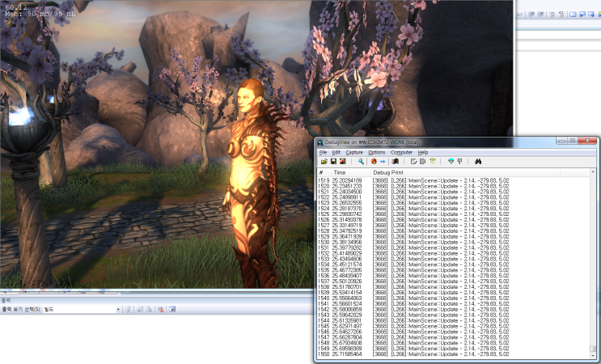The image size is (601, 364).
Task: Click the Open log file icon in DebugView
Action: [324, 162]
